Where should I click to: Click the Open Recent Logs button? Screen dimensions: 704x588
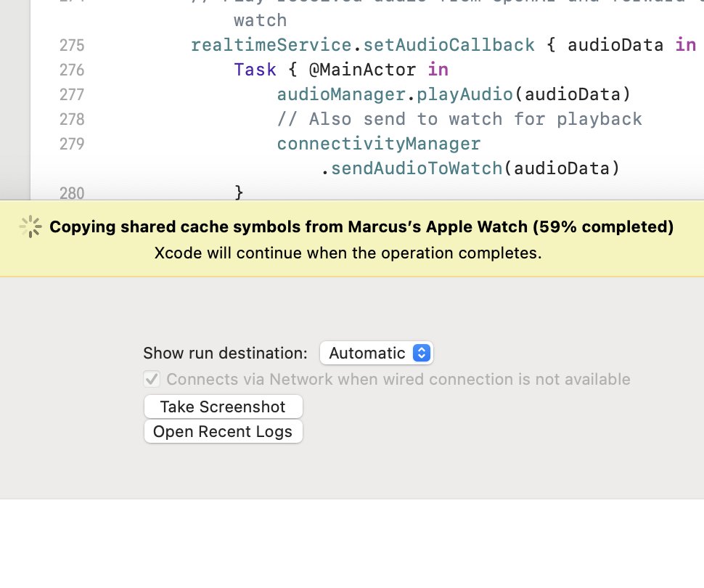click(223, 431)
